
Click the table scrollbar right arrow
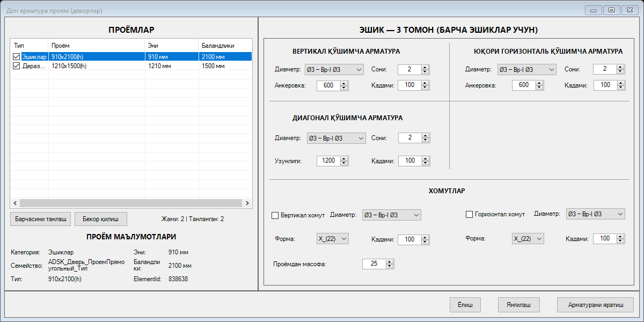[247, 203]
